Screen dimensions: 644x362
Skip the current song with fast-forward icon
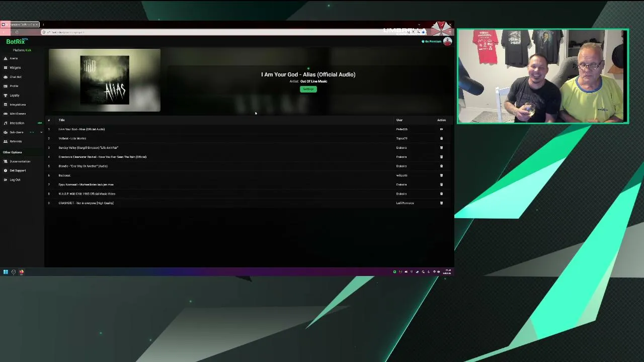[x=441, y=129]
